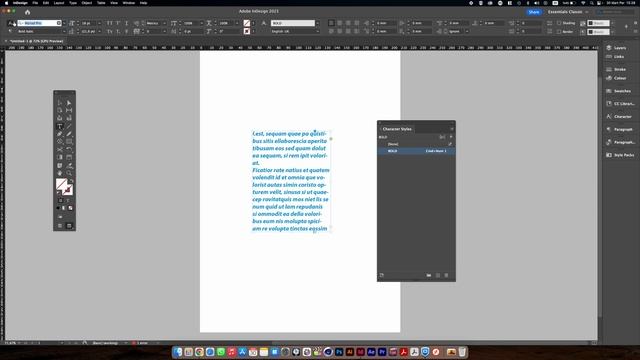Delete selected style with trash icon
Image resolution: width=640 pixels, height=360 pixels.
[447, 276]
